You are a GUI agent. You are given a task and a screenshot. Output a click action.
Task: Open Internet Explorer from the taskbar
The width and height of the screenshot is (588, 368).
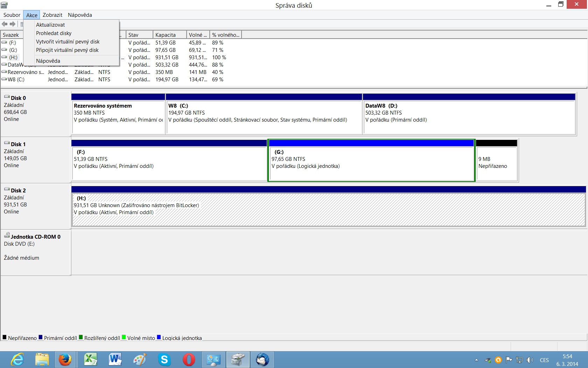coord(17,360)
